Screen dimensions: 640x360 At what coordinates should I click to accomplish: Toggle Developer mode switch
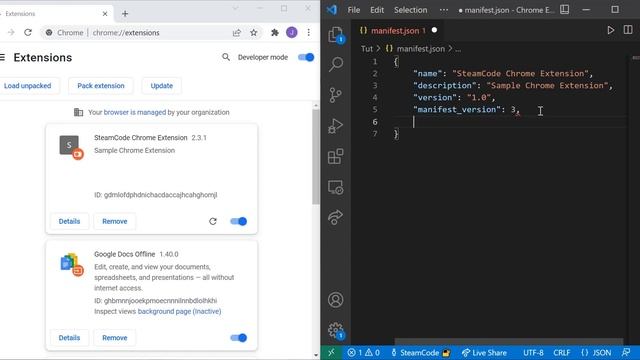pos(306,58)
